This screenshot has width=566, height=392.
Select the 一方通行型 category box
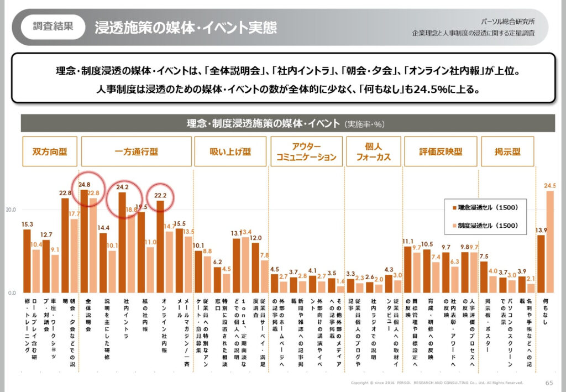[x=135, y=151]
